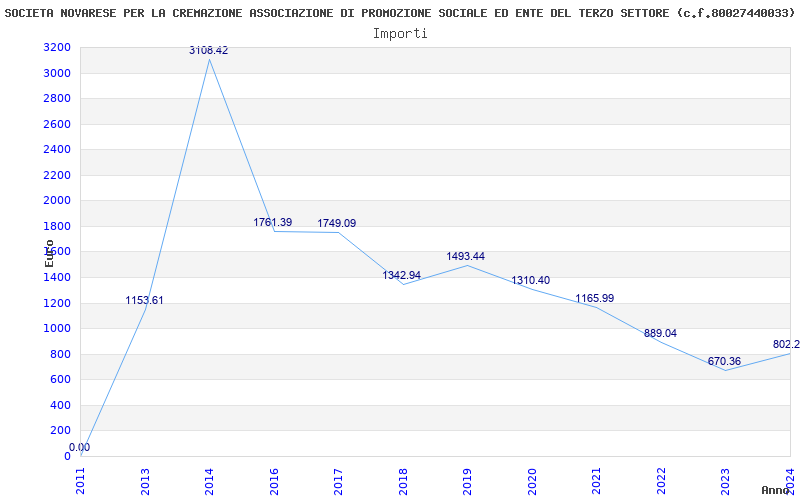Click the 1749.09 data label
The image size is (800, 500).
point(337,223)
